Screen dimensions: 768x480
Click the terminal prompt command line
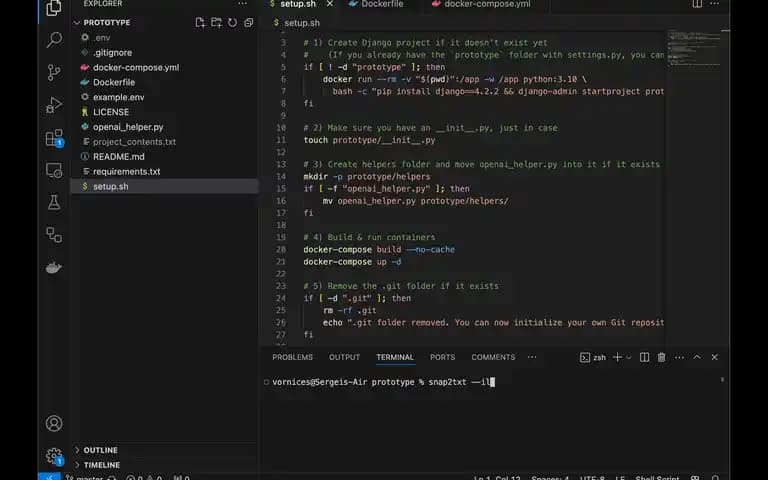coord(384,382)
